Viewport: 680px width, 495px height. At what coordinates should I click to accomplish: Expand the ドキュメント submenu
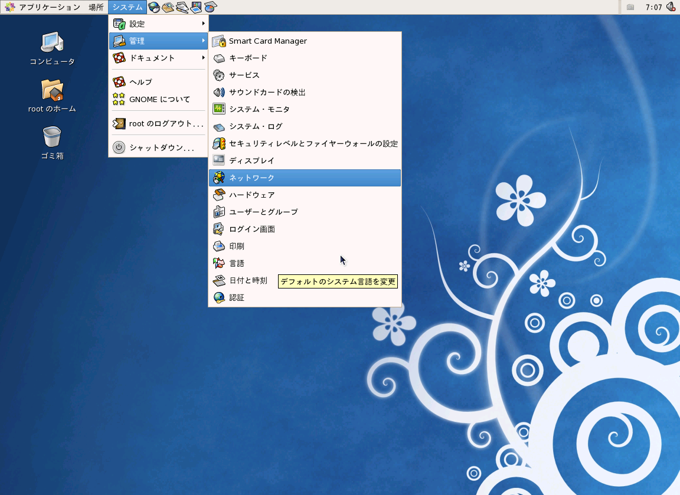click(x=158, y=58)
